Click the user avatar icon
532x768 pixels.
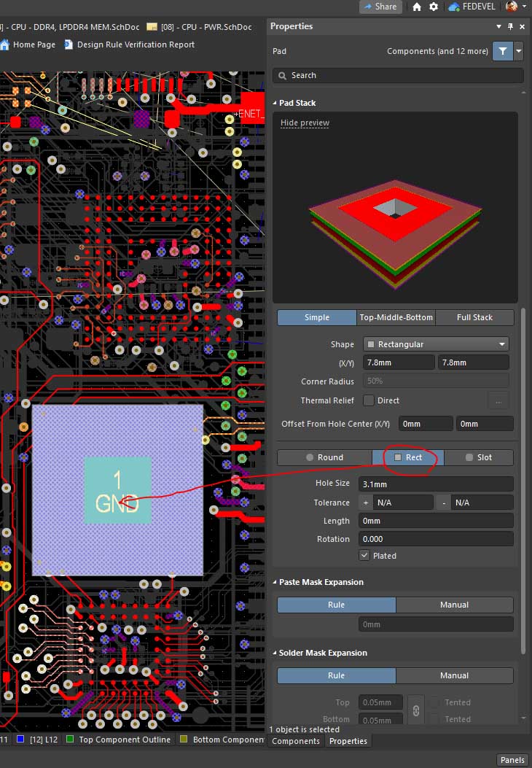pyautogui.click(x=512, y=7)
